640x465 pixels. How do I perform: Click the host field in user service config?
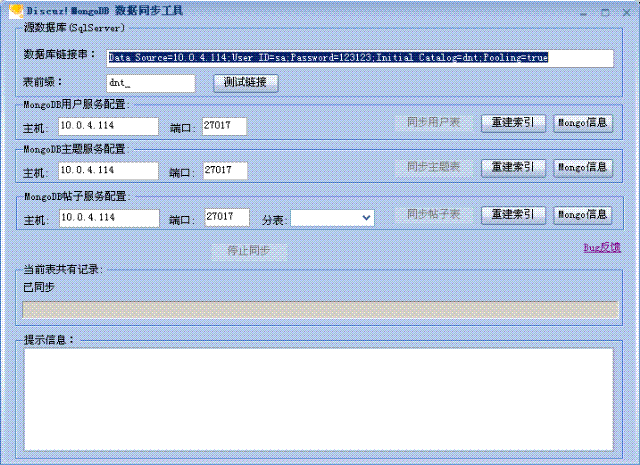point(108,126)
